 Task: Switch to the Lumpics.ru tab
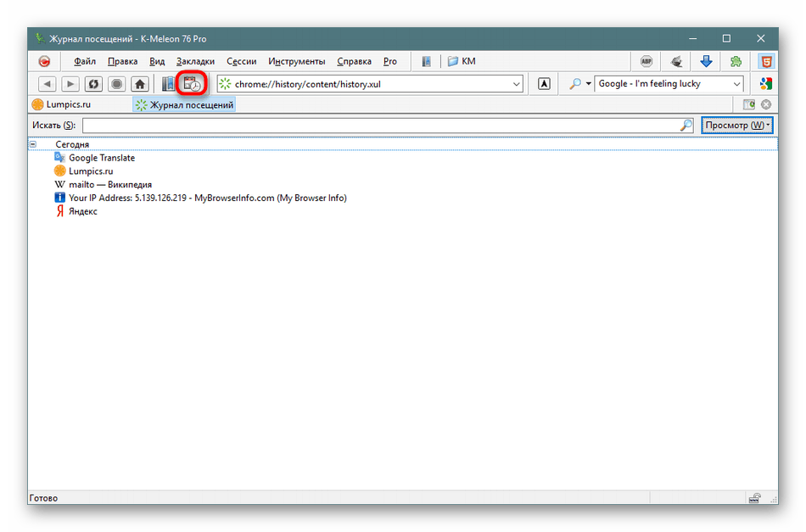[61, 105]
